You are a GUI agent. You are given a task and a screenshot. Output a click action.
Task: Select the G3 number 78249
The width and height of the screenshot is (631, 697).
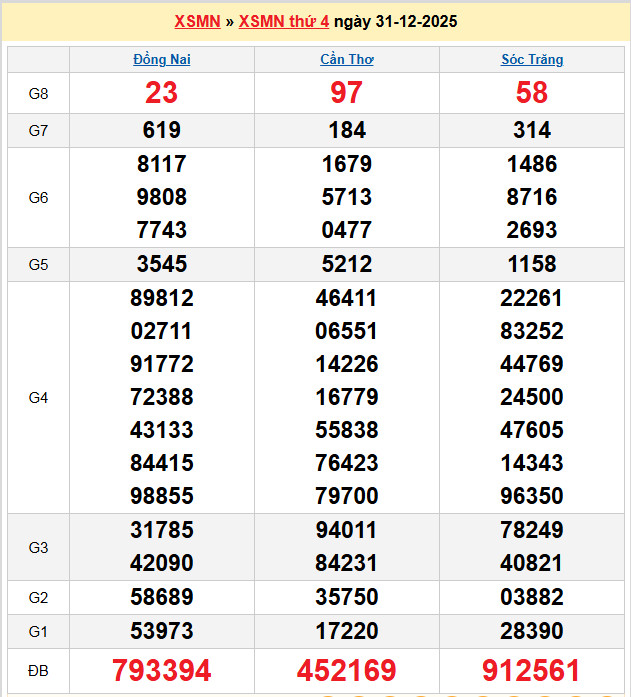point(532,530)
